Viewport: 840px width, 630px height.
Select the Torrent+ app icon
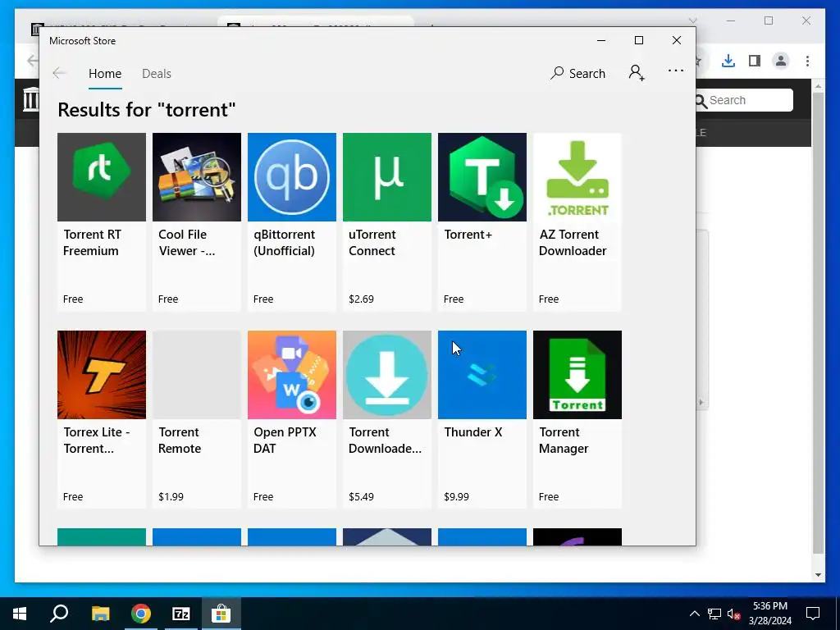482,177
